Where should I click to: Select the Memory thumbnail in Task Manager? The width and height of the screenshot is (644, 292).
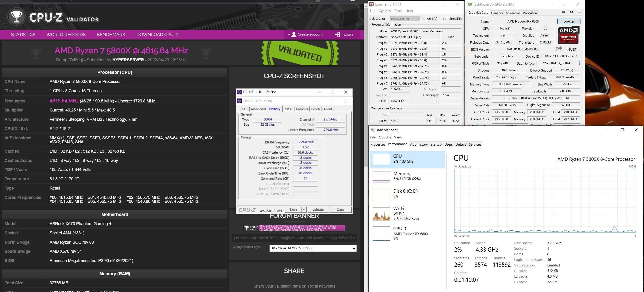(381, 177)
